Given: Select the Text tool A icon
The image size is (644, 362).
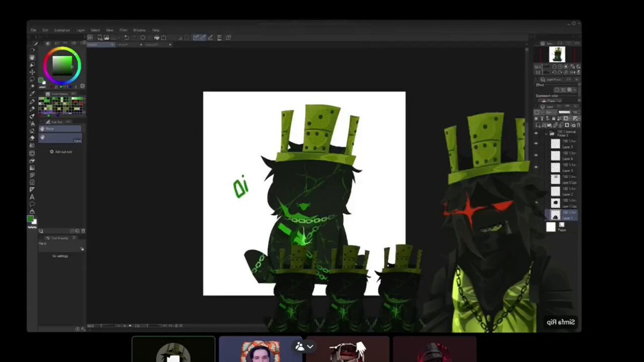Looking at the screenshot, I should (x=32, y=197).
